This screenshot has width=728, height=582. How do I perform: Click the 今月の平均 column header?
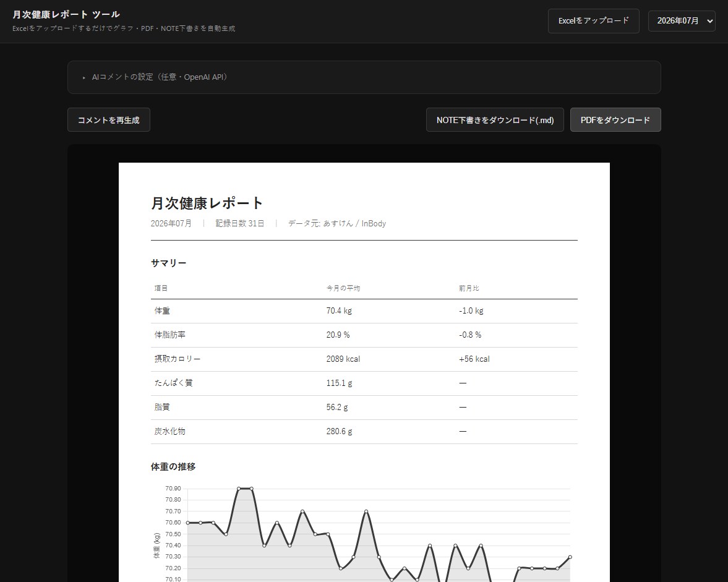[343, 288]
